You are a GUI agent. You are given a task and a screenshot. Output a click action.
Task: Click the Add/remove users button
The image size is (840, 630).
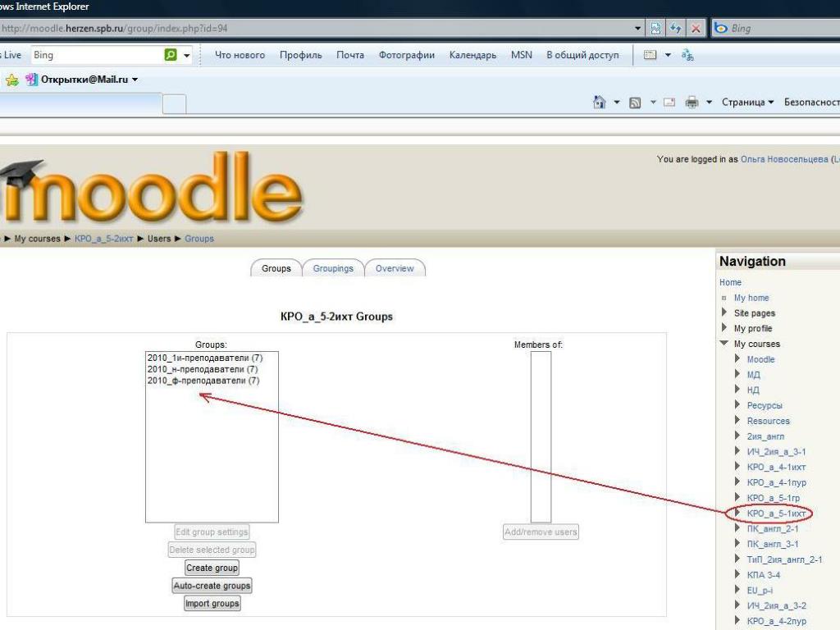[x=541, y=532]
